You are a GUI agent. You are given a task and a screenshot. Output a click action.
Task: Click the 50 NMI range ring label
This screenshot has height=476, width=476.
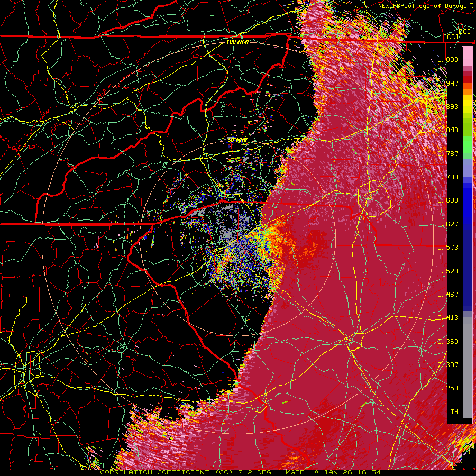pyautogui.click(x=237, y=140)
